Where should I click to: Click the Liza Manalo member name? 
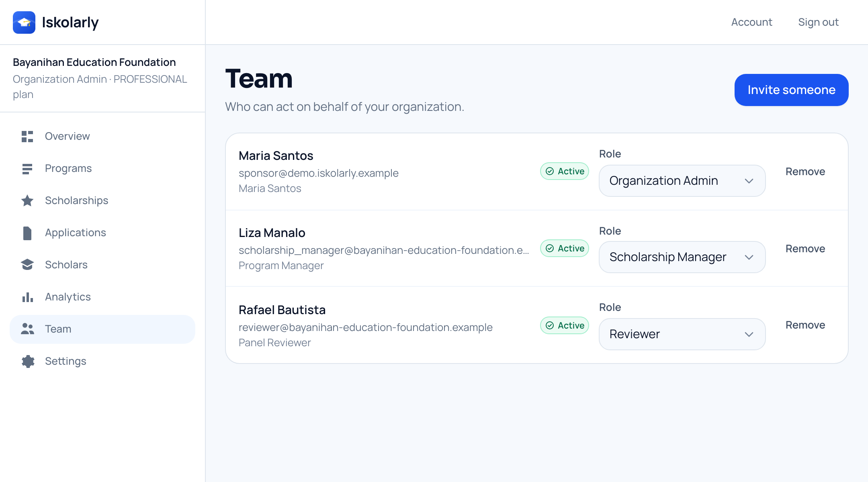[x=272, y=233]
